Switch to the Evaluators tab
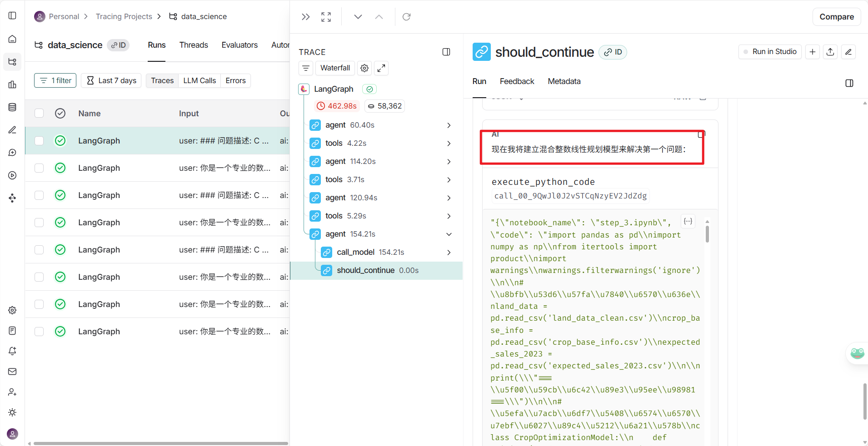The image size is (868, 446). 239,45
